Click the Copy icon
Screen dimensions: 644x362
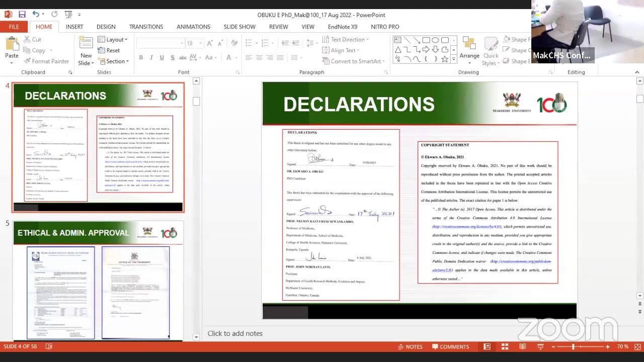pos(27,50)
